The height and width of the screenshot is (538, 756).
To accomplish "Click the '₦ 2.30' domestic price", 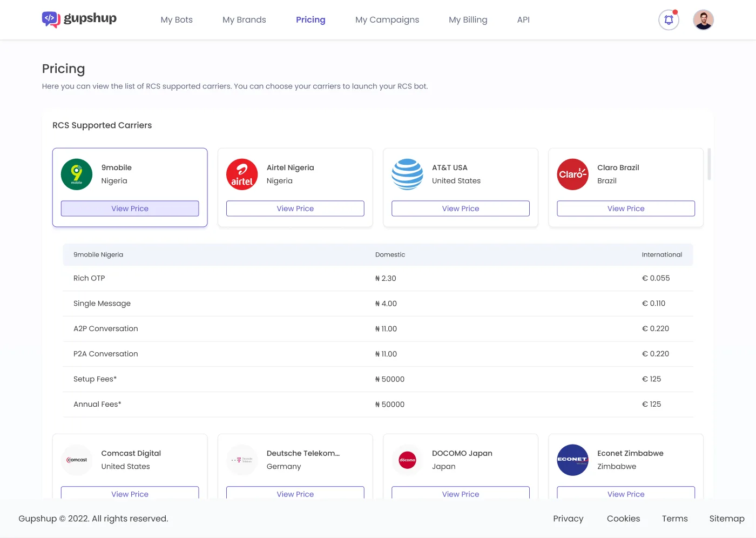I will pos(386,278).
